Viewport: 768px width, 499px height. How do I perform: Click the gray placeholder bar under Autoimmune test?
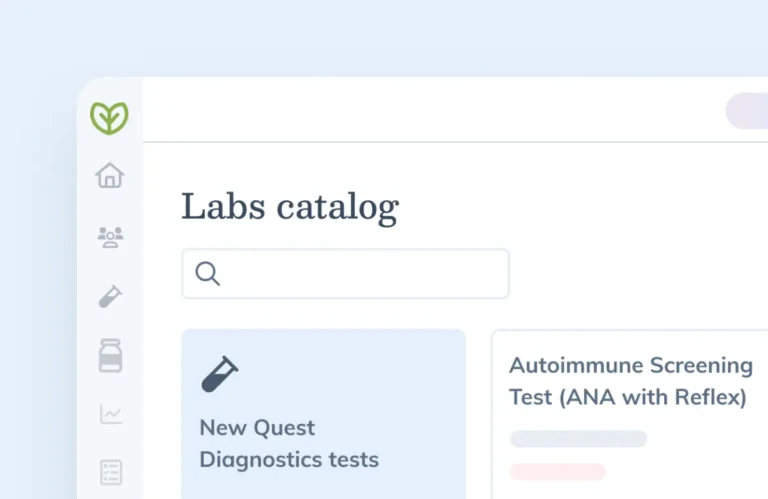[578, 439]
